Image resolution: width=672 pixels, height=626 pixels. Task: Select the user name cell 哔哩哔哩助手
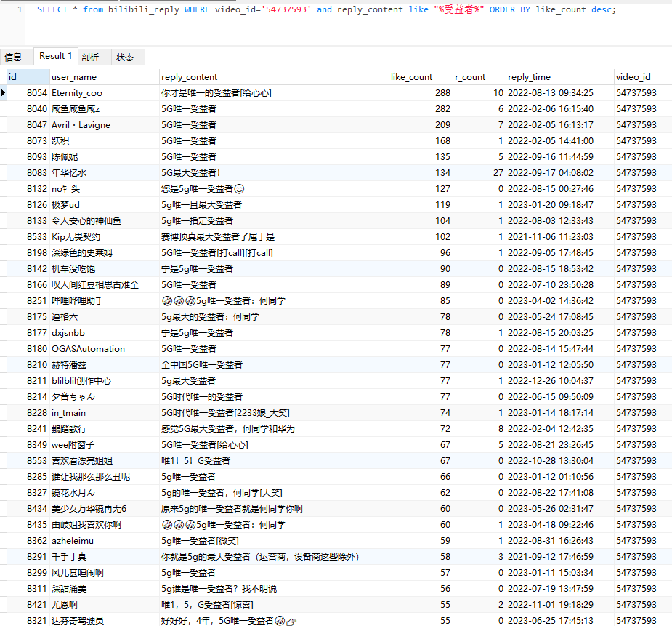pos(105,300)
